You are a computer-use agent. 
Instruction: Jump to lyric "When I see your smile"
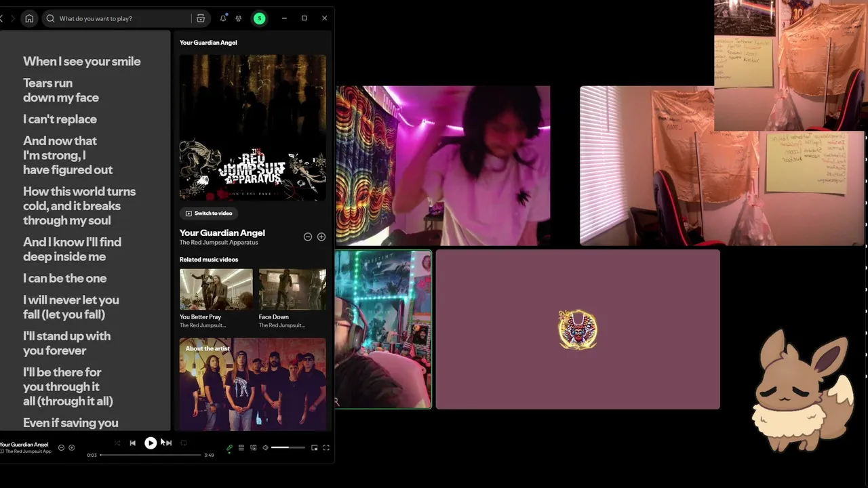[82, 61]
